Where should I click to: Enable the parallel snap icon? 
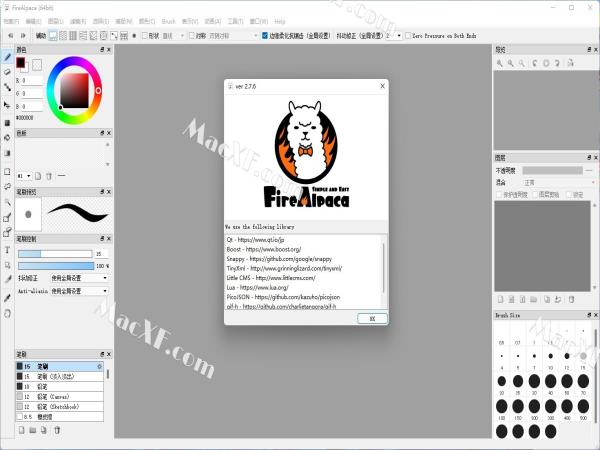click(63, 36)
